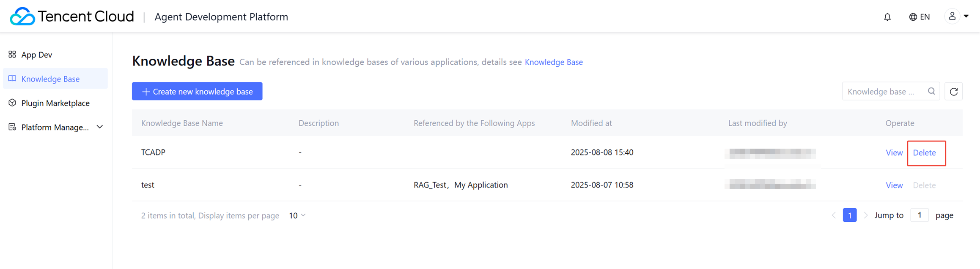This screenshot has height=269, width=980.
Task: Expand the Platform Management menu chevron
Action: [x=100, y=127]
